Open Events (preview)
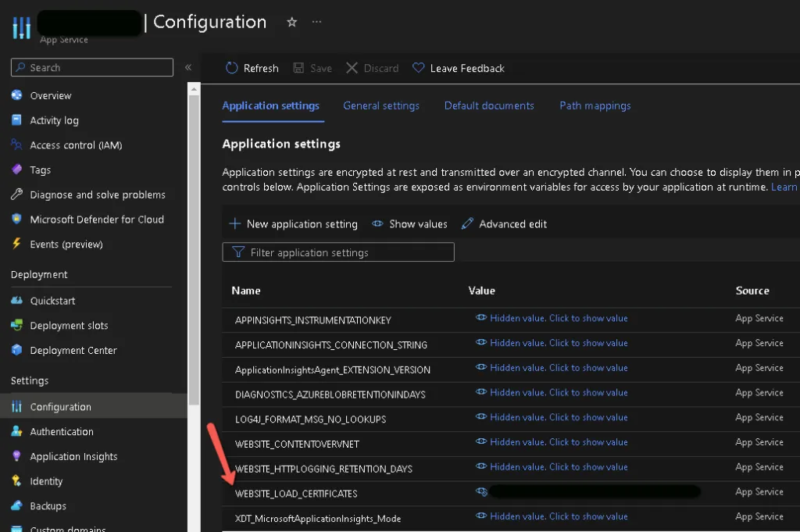The width and height of the screenshot is (800, 532). click(x=66, y=245)
